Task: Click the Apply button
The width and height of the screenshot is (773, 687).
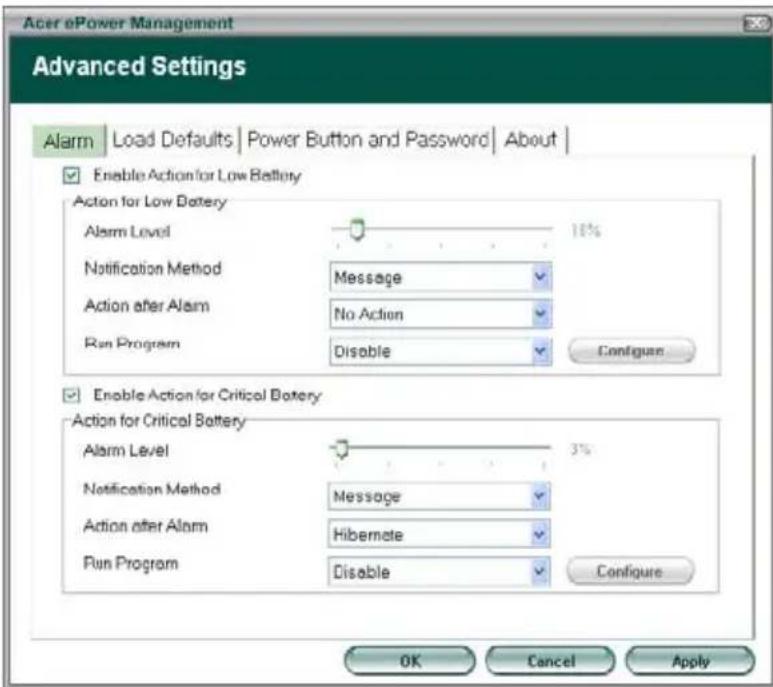Action: click(690, 661)
